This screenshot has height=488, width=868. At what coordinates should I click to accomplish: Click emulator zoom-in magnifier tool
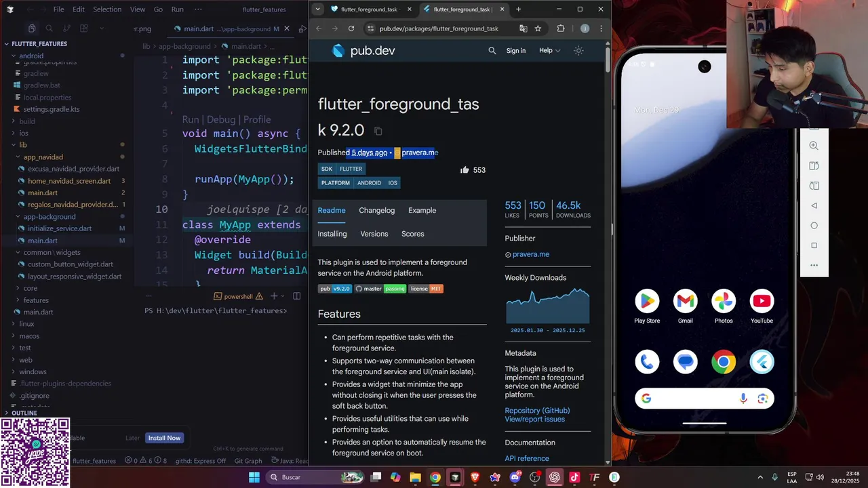[814, 146]
